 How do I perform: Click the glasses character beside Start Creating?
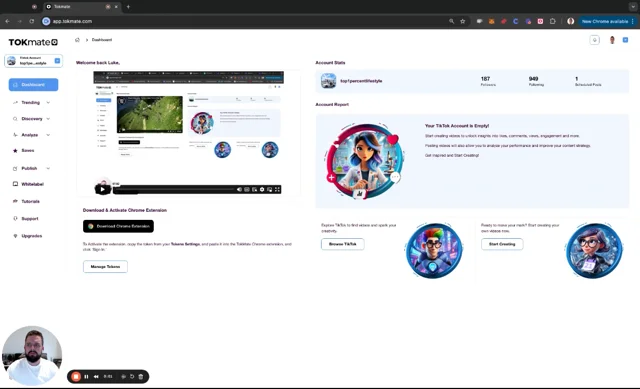594,251
